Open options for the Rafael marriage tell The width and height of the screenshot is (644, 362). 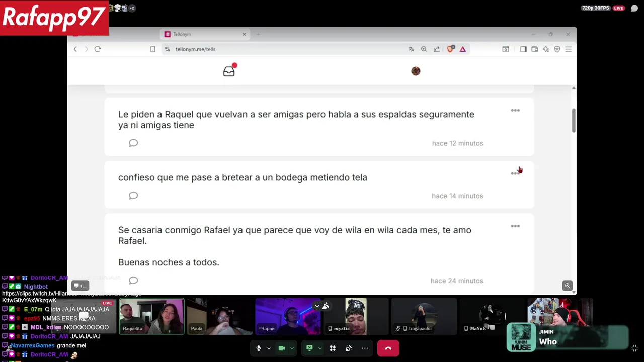[x=515, y=226]
